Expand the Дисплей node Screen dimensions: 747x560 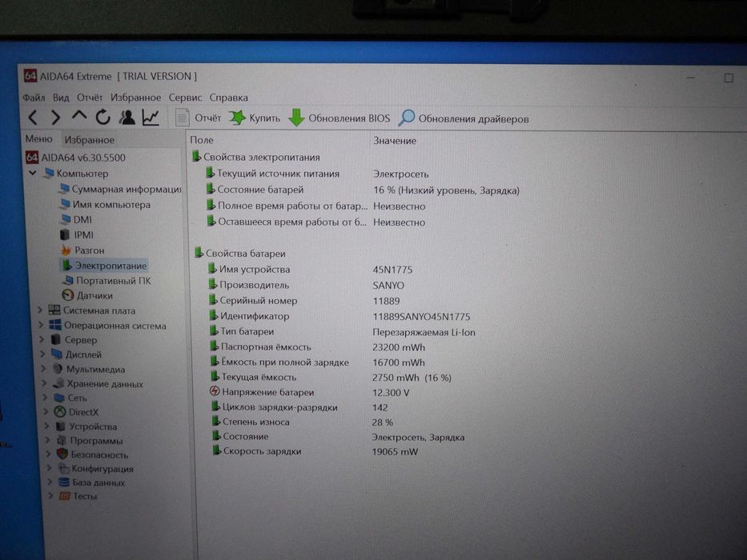pyautogui.click(x=42, y=354)
